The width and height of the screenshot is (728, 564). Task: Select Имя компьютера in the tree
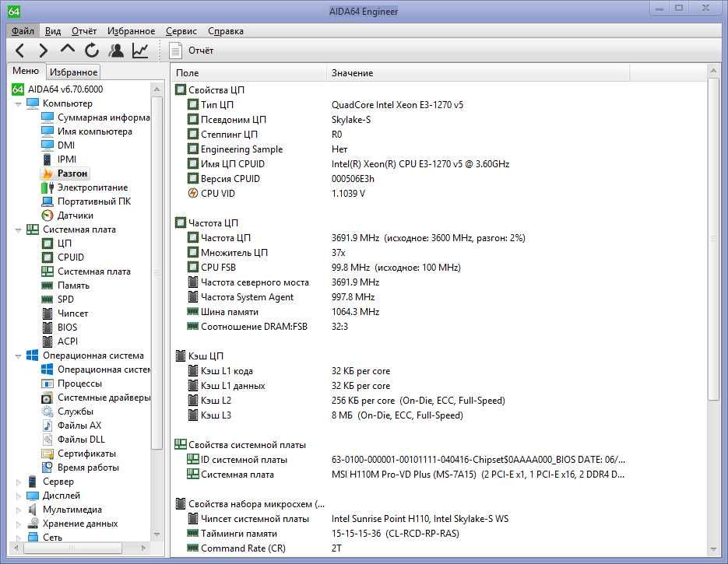click(x=95, y=131)
